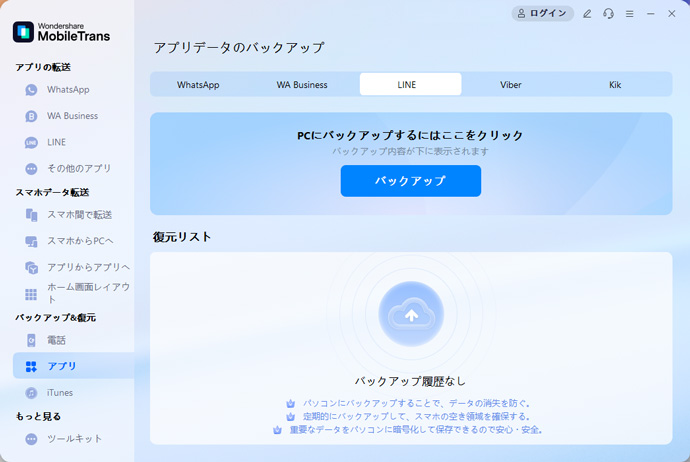Click バックアップ履歴なし text
The image size is (690, 462).
click(410, 381)
